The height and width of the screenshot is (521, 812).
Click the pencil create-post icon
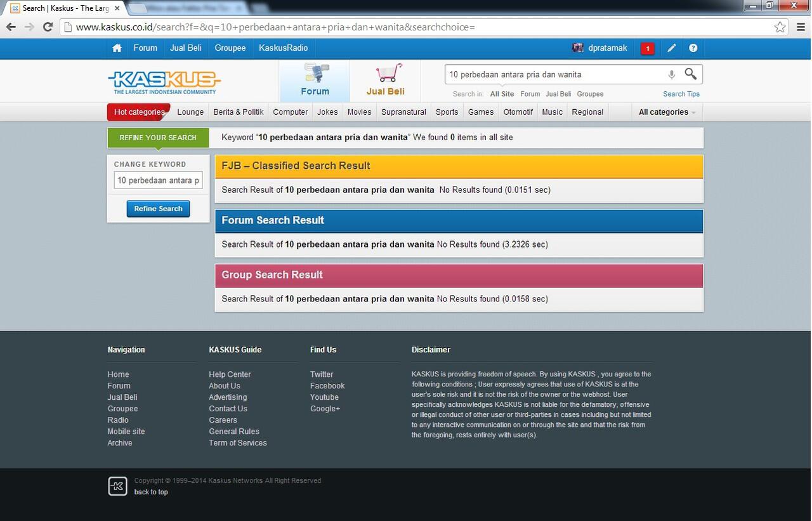point(671,48)
